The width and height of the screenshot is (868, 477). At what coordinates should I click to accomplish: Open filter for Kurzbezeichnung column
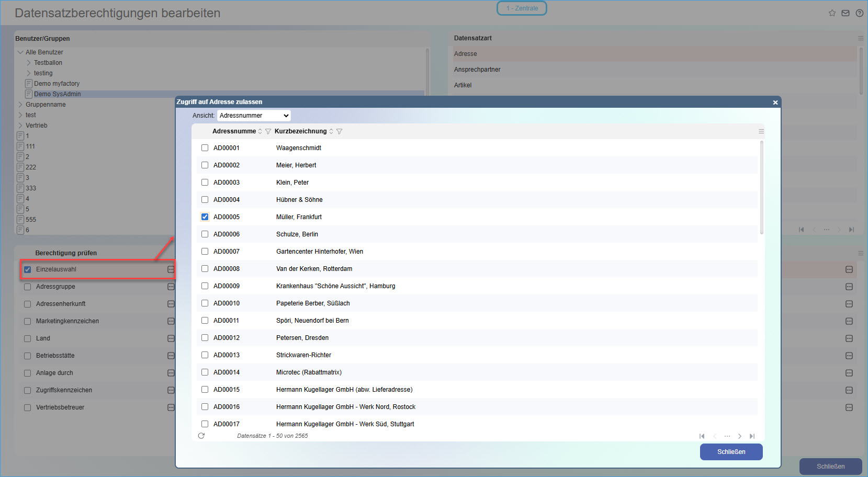[x=340, y=131]
